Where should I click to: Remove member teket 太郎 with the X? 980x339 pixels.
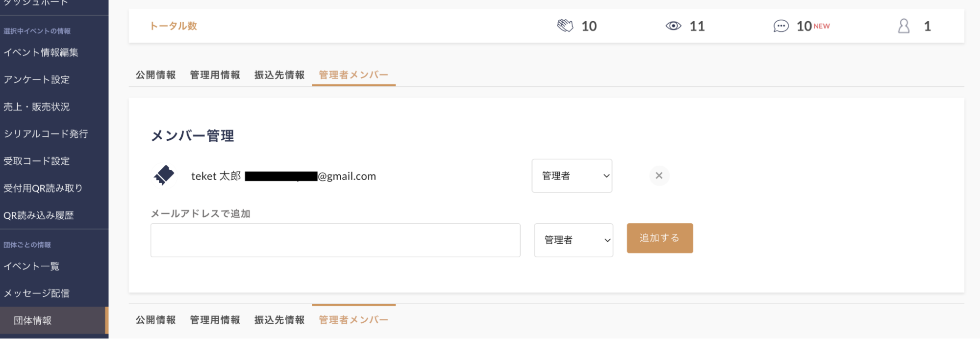point(659,176)
